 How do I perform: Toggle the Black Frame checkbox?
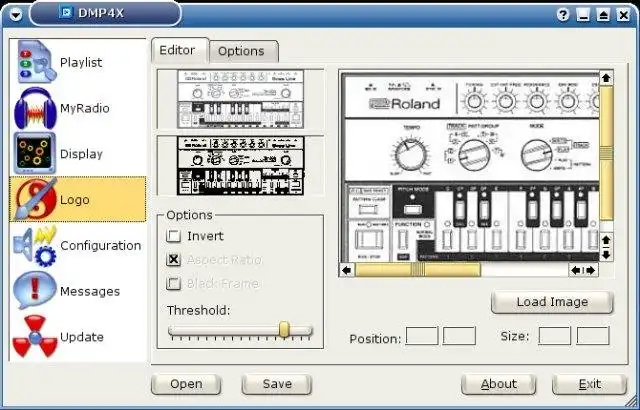(173, 283)
